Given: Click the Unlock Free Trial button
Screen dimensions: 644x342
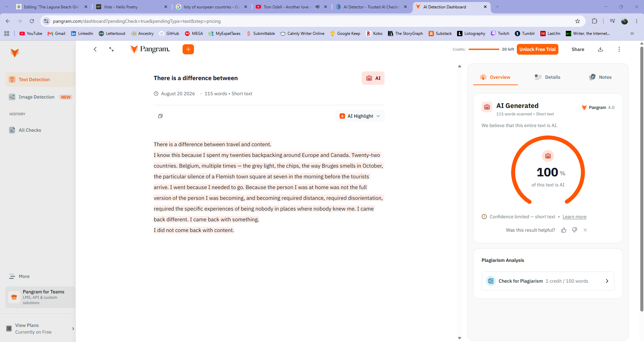Looking at the screenshot, I should coord(538,49).
